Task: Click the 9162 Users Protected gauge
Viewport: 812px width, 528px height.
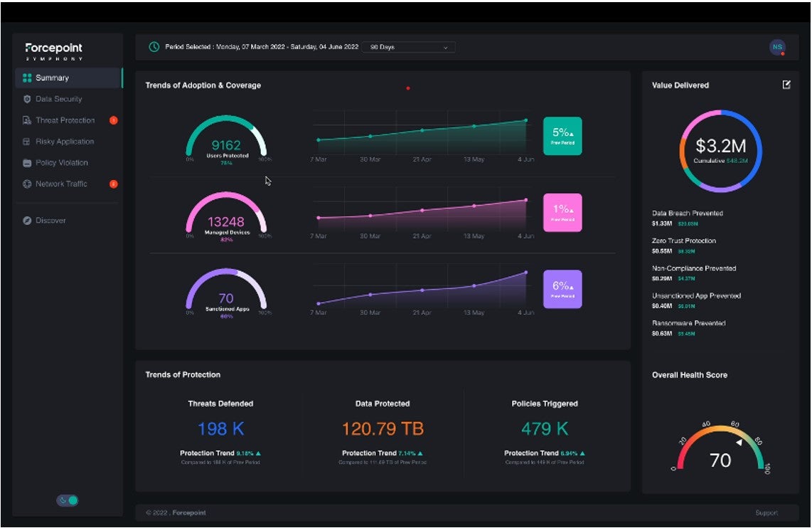Action: (226, 139)
